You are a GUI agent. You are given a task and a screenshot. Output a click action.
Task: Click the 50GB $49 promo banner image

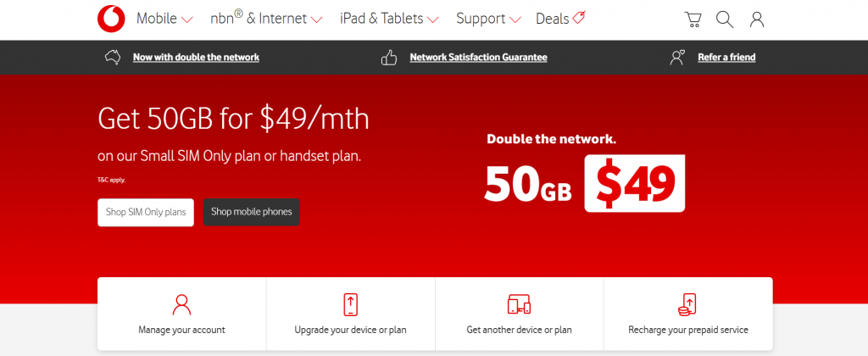(585, 172)
